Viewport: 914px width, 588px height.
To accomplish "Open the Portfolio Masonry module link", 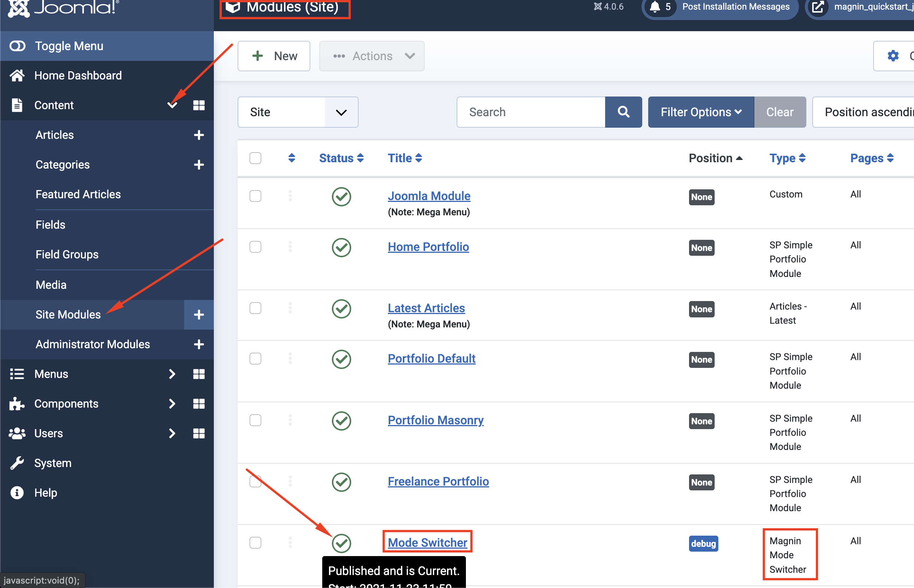I will click(435, 420).
